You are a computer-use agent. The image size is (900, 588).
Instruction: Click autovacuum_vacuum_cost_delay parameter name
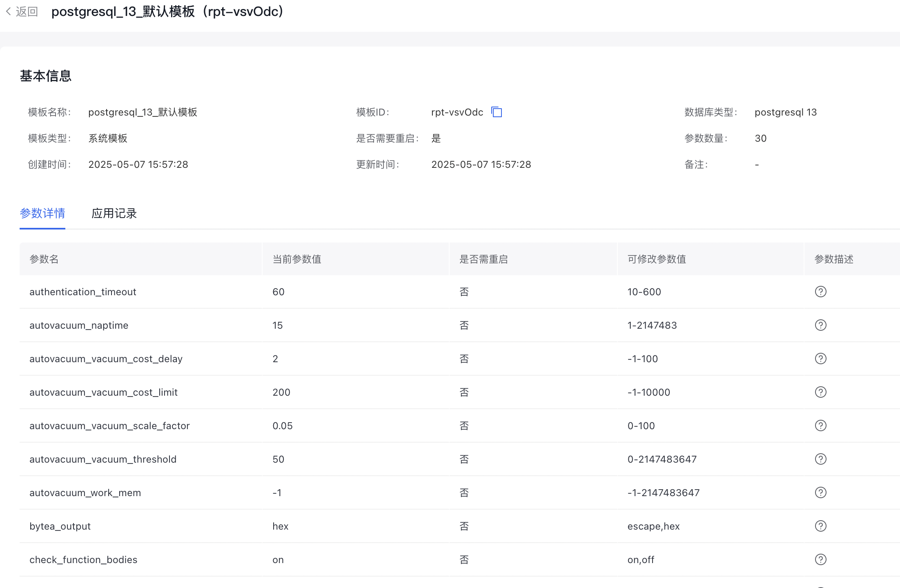106,359
